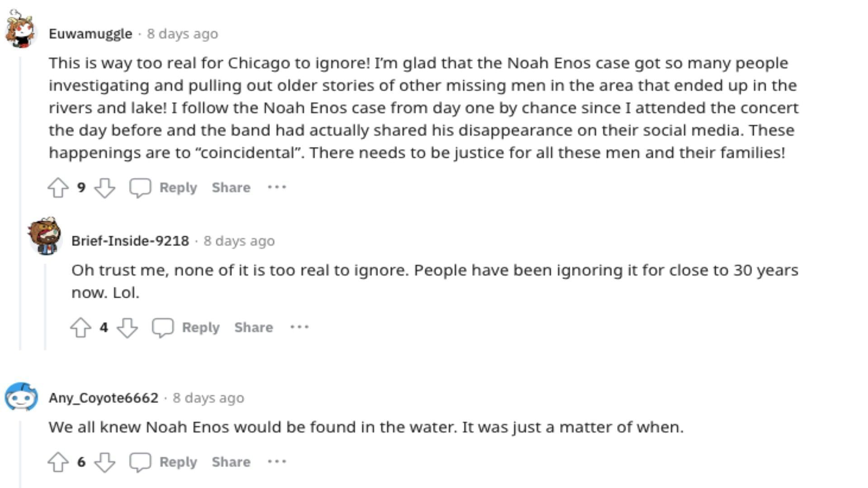Open more options on Any_Coyote6662's comment
868x488 pixels.
(277, 462)
